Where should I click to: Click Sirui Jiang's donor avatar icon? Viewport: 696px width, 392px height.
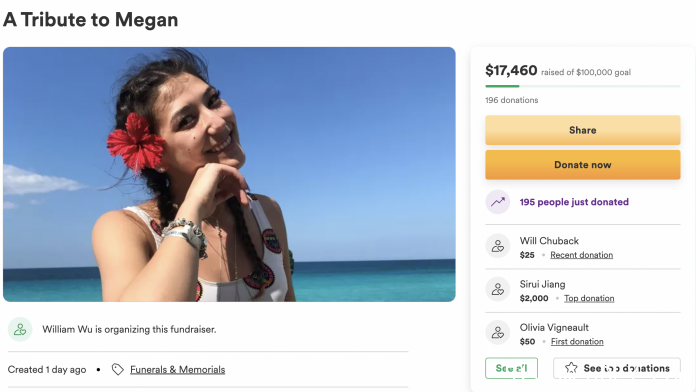pyautogui.click(x=498, y=289)
